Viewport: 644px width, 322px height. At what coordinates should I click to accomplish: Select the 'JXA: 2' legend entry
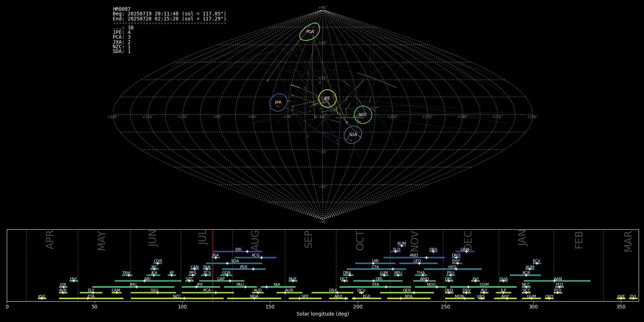[x=122, y=42]
